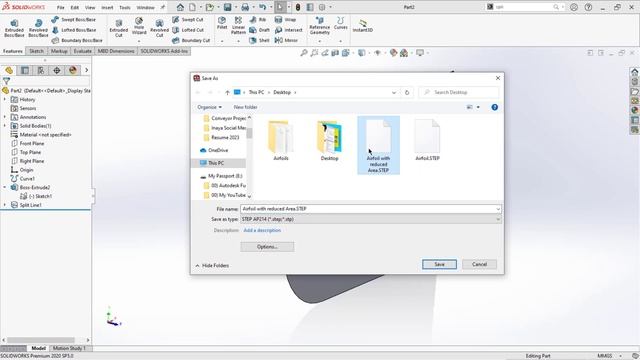640x360 pixels.
Task: Click New folder in Save As dialog
Action: point(245,107)
